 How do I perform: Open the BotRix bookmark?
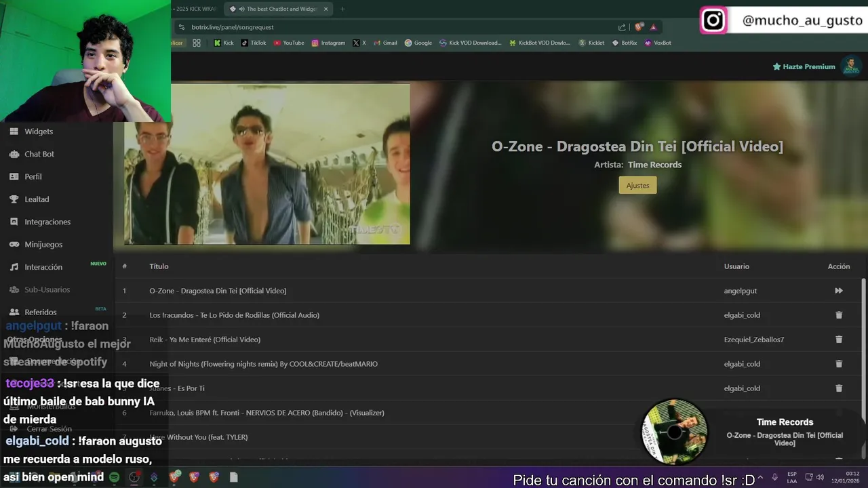click(x=624, y=43)
